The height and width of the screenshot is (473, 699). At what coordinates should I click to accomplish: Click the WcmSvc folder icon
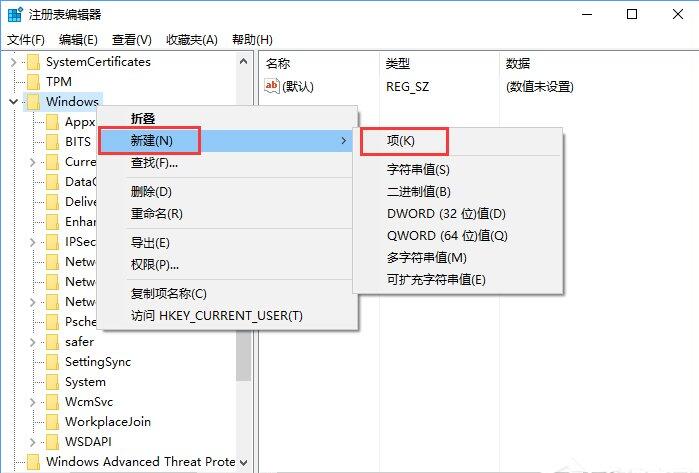pos(53,402)
